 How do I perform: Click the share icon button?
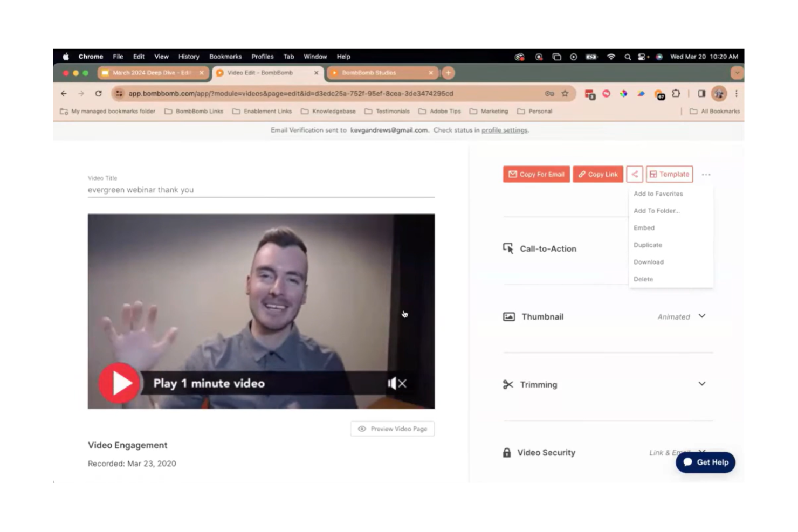(634, 174)
